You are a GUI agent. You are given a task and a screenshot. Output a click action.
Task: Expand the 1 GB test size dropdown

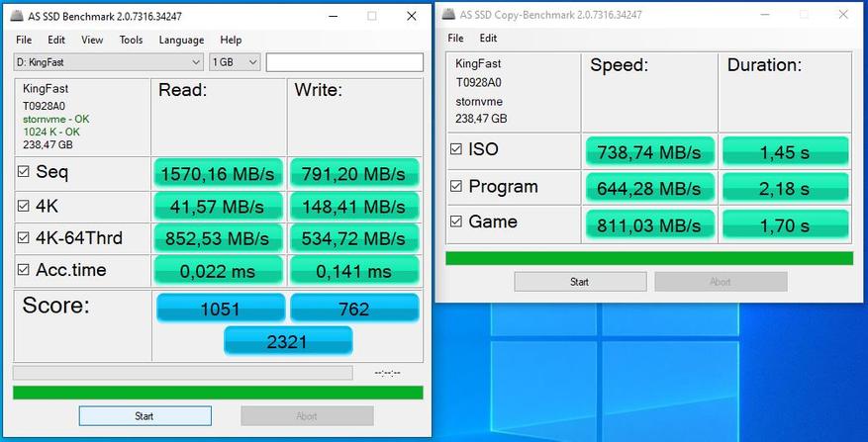[235, 62]
